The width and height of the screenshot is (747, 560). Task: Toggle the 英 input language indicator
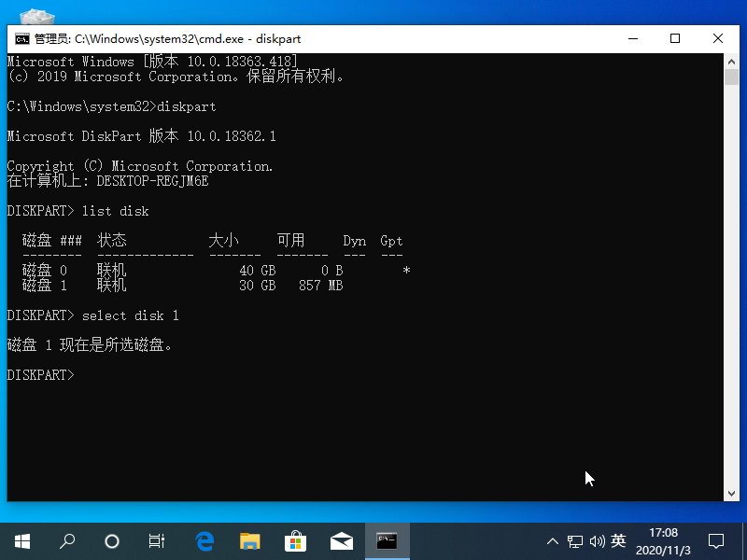click(619, 541)
